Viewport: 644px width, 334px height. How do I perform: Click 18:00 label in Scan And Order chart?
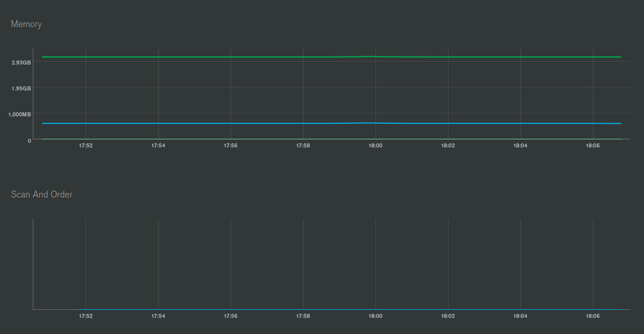pos(375,316)
